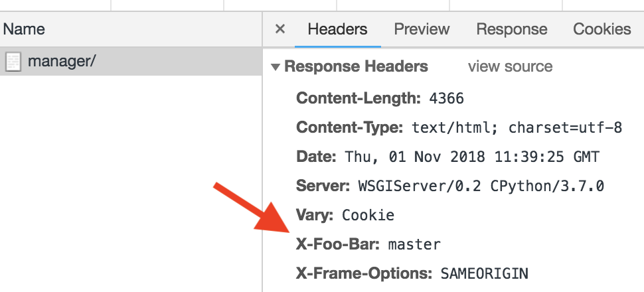Click the view source link
The image size is (644, 292).
click(510, 67)
